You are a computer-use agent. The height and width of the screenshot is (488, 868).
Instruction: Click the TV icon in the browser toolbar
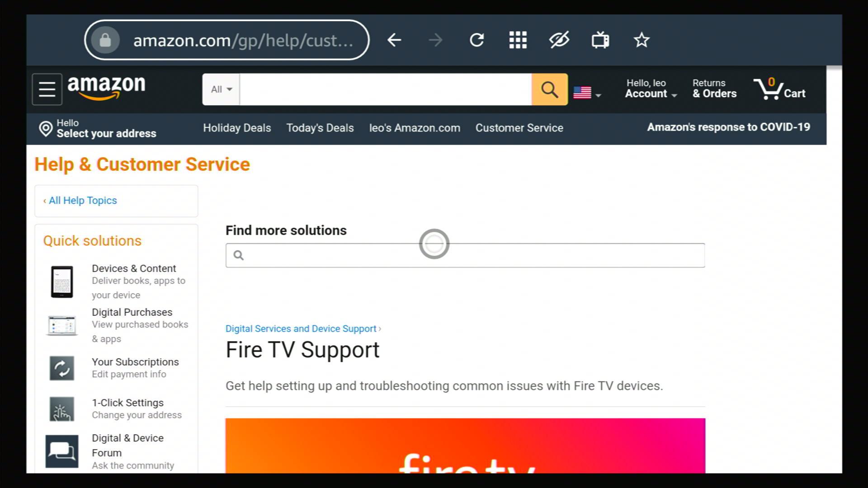tap(600, 40)
